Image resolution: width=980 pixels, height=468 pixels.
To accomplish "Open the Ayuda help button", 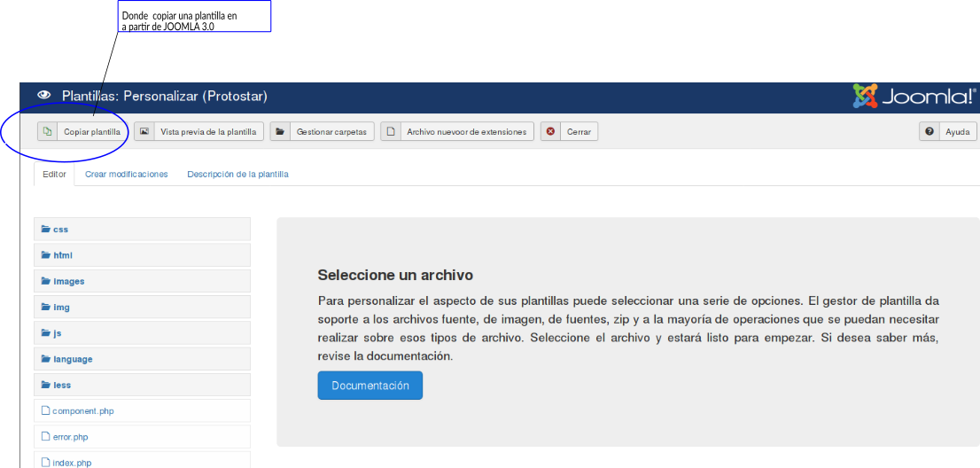I will point(947,132).
